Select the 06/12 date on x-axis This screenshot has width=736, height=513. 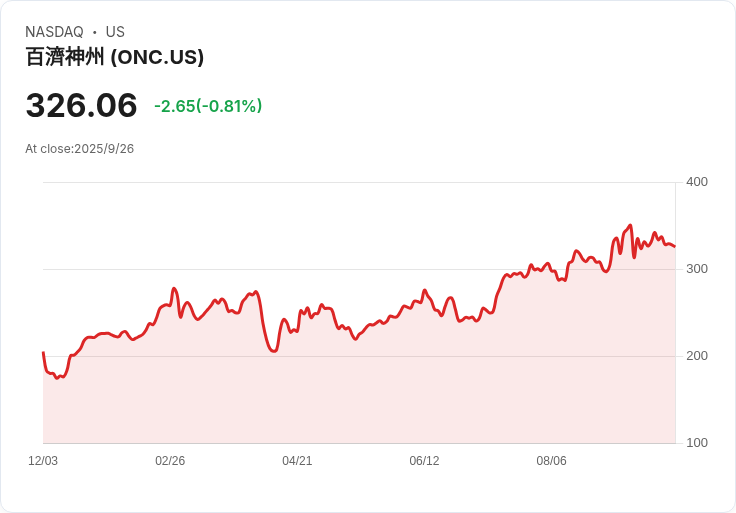(x=424, y=461)
